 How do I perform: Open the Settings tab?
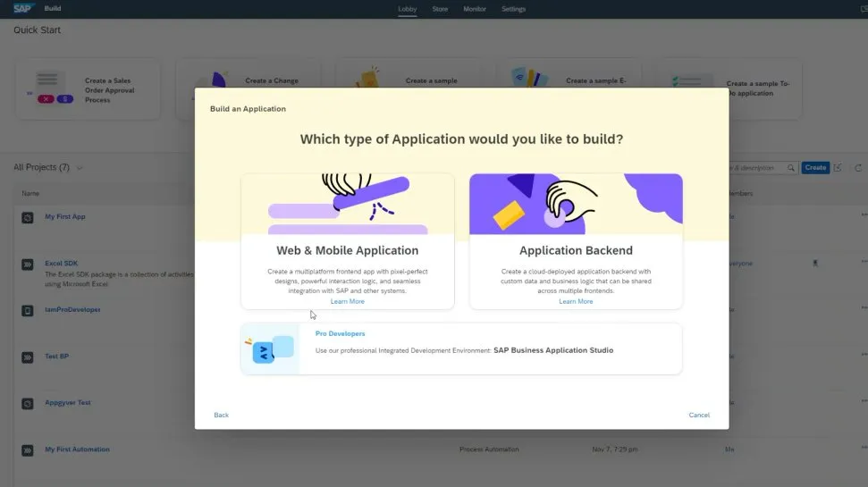[513, 9]
